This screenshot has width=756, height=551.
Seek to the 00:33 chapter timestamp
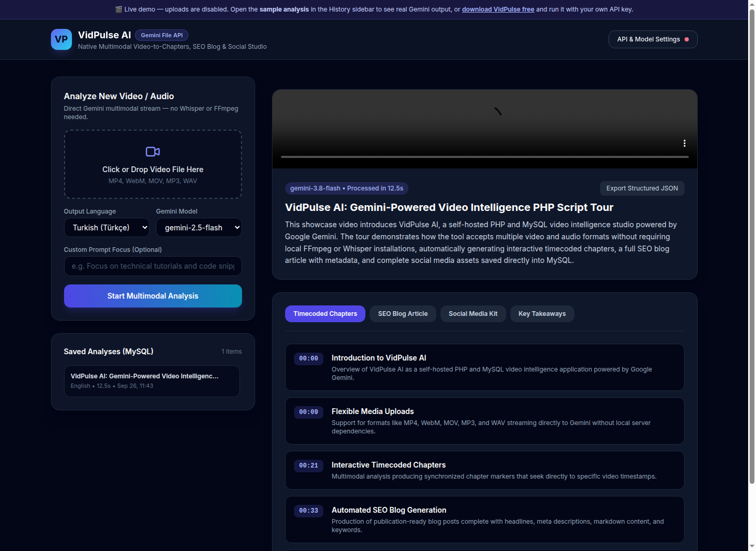pos(309,511)
